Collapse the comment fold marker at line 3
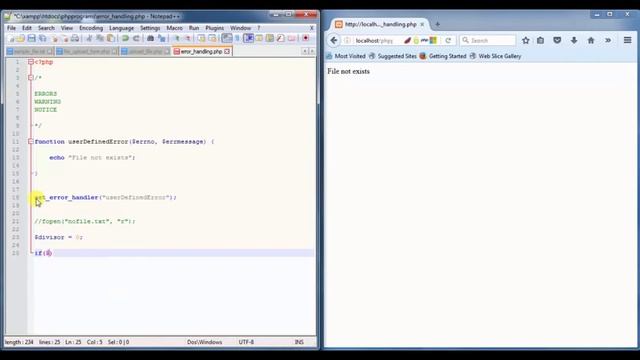Image resolution: width=640 pixels, height=360 pixels. pos(31,78)
